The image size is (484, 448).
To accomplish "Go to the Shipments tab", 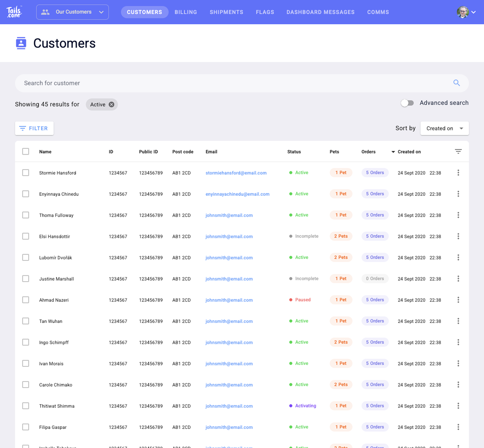I will pyautogui.click(x=226, y=12).
